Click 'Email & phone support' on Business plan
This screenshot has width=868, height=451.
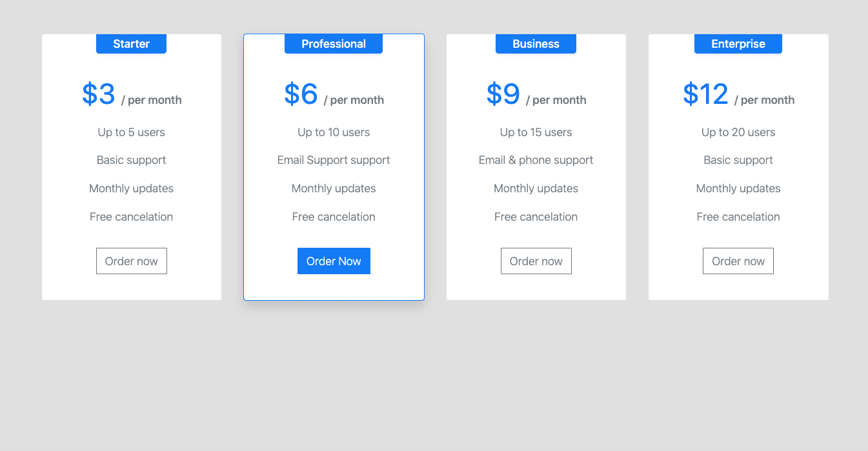536,159
